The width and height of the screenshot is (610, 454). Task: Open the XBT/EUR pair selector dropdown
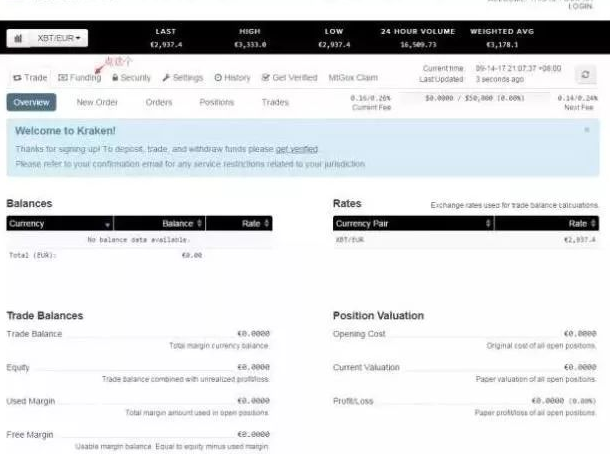coord(60,39)
